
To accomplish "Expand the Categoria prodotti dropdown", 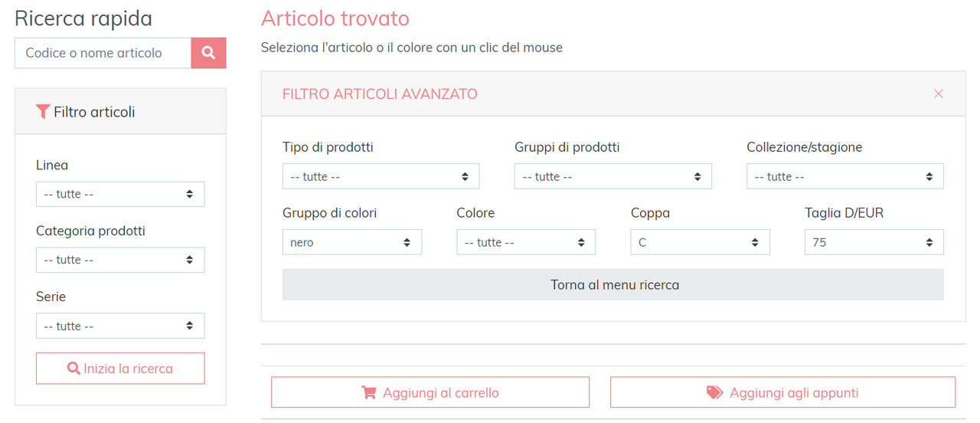I will 120,261.
